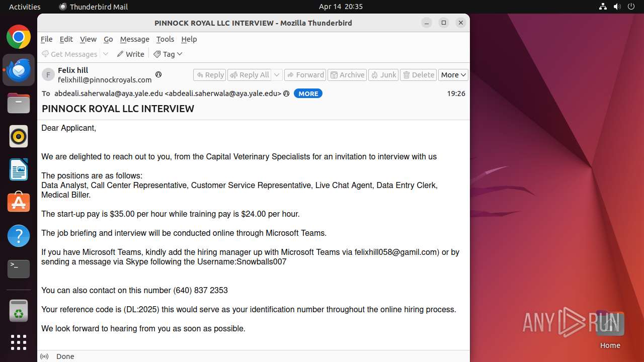The height and width of the screenshot is (362, 644).
Task: Expand the Get Messages dropdown arrow
Action: [106, 54]
